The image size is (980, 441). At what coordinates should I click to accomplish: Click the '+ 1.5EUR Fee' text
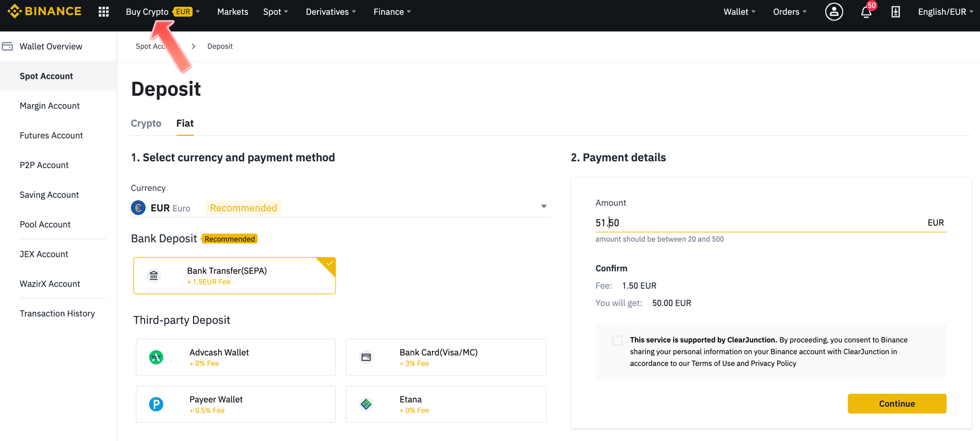click(209, 282)
